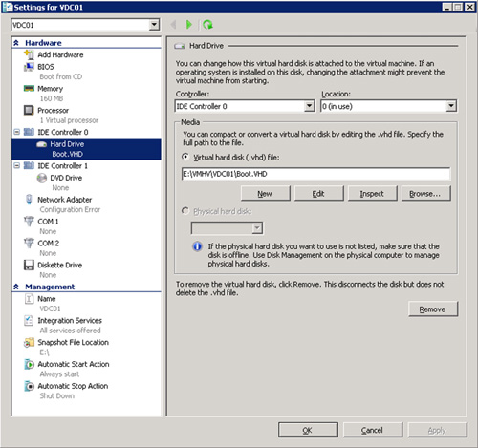The width and height of the screenshot is (478, 448).
Task: Collapse the IDE Controller 1 tree node
Action: point(17,165)
